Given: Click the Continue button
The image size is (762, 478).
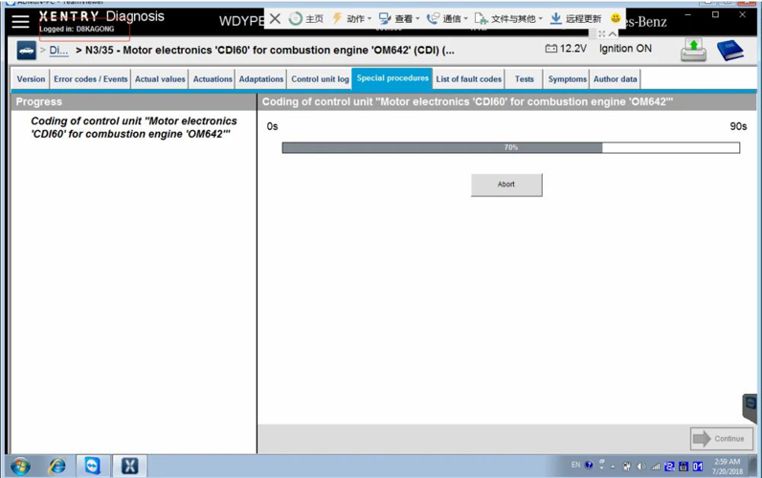Looking at the screenshot, I should [x=722, y=439].
